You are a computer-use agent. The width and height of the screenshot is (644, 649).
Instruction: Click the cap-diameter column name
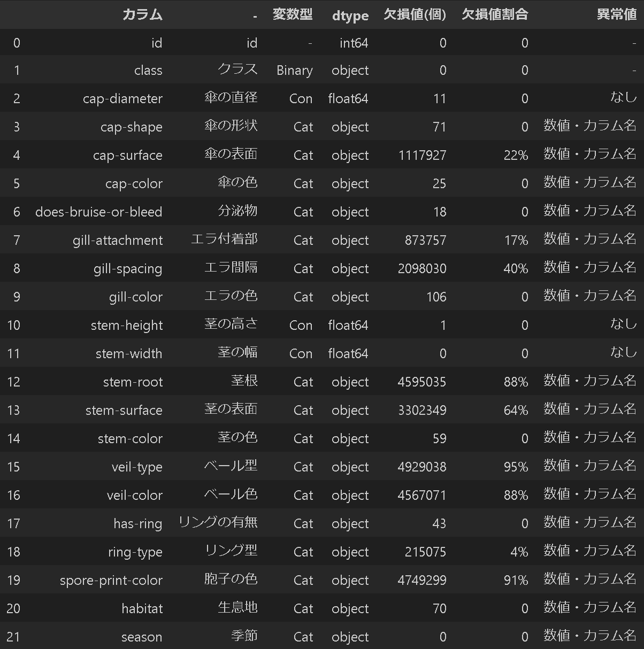tap(122, 98)
